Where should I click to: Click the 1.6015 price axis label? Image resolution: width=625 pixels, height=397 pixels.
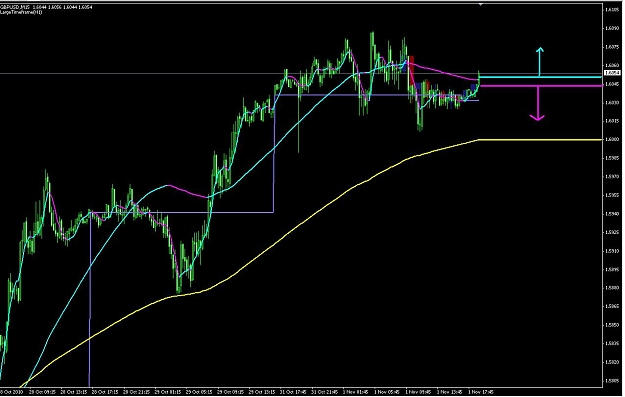pyautogui.click(x=612, y=121)
